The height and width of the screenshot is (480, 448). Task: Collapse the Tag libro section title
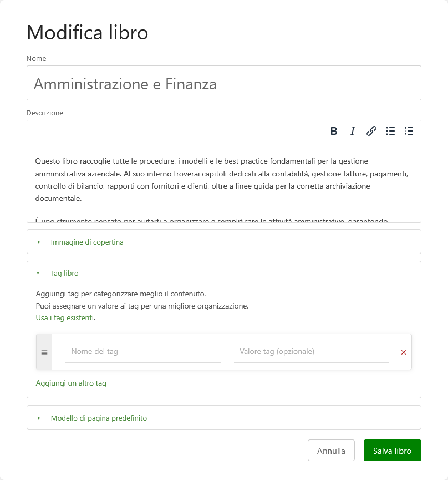[64, 273]
